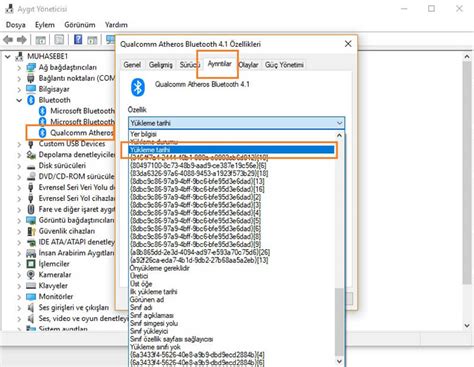Select Sınıf yükleyici option
The height and width of the screenshot is (367, 474).
(x=232, y=331)
